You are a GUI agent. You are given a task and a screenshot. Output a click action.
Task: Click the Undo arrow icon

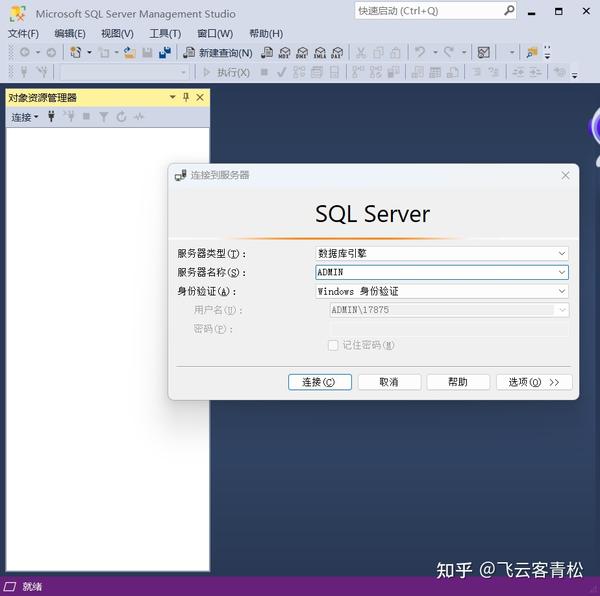coord(420,52)
